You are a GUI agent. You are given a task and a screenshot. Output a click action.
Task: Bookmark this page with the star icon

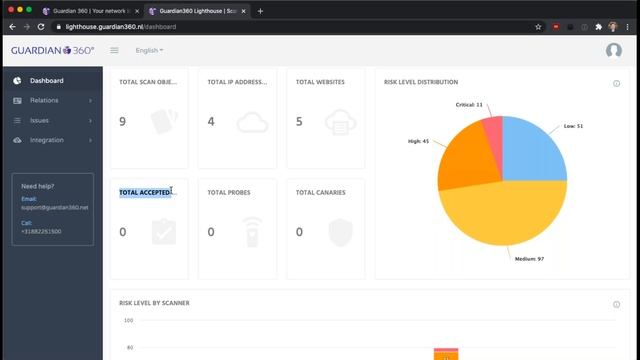538,27
